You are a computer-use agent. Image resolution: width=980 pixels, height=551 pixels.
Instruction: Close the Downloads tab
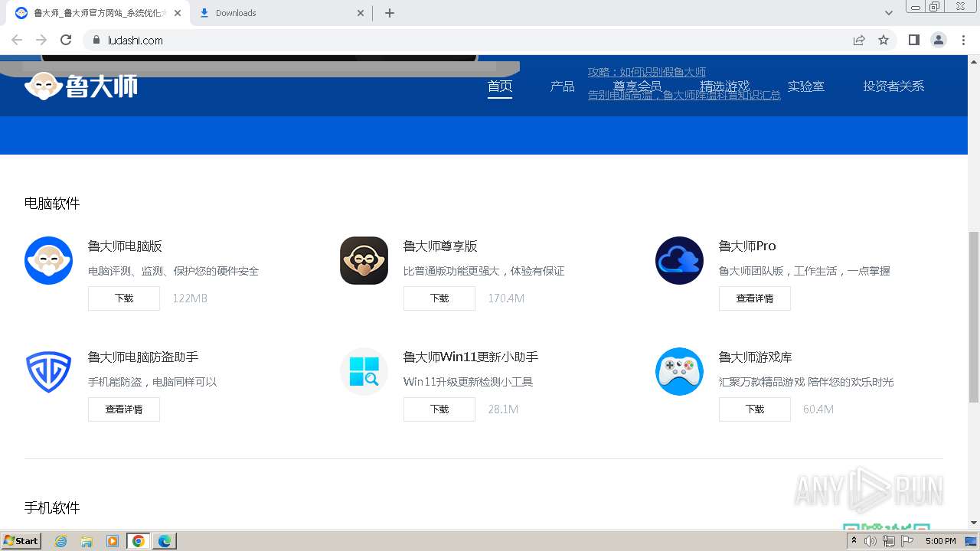tap(361, 13)
